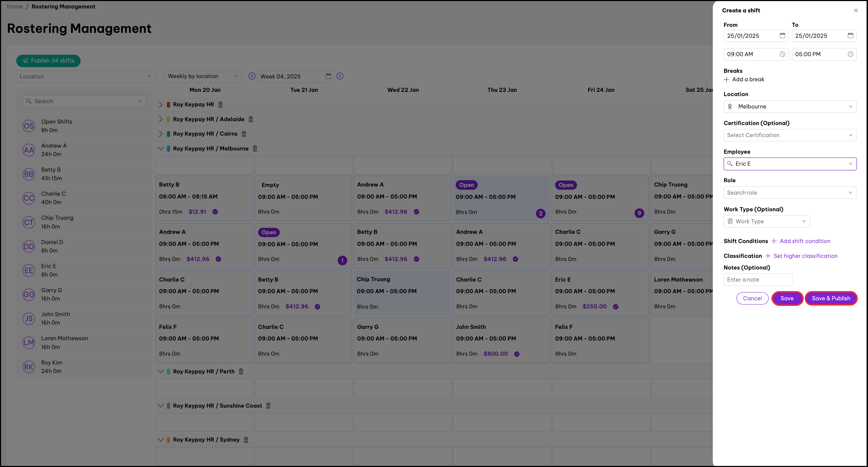
Task: Click the next week arrow icon
Action: pos(340,76)
